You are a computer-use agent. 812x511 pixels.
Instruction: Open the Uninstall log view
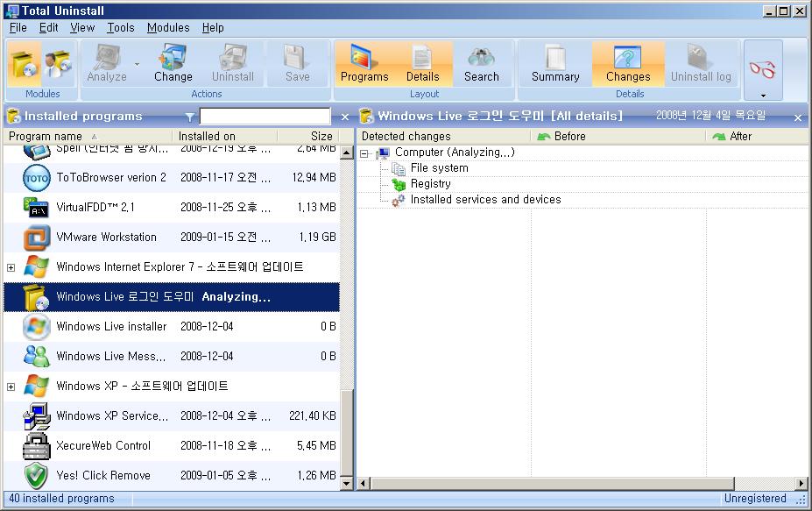tap(701, 64)
